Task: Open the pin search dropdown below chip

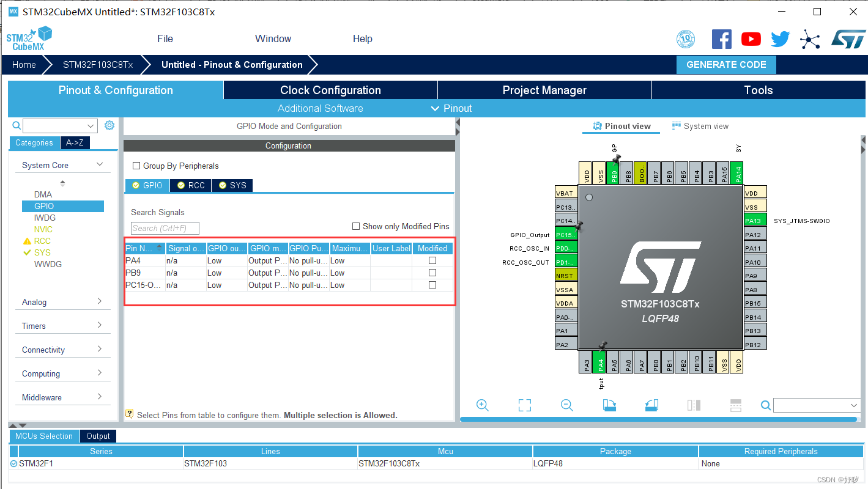Action: (x=817, y=405)
